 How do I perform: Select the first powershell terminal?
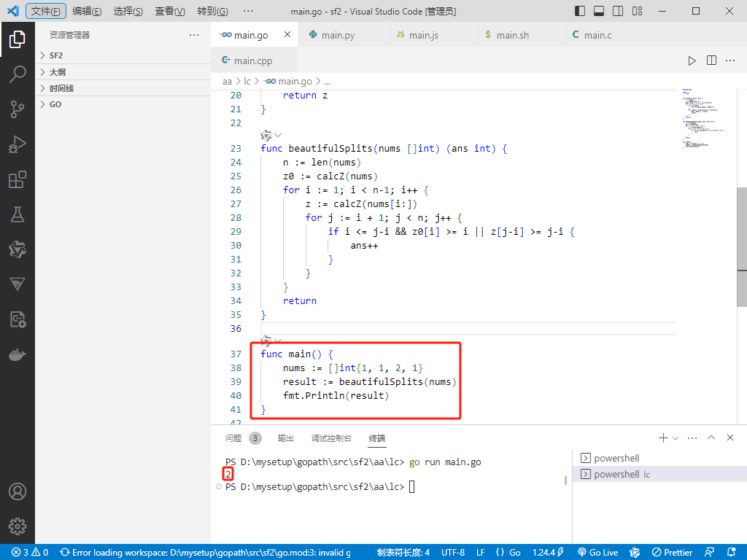coord(659,458)
